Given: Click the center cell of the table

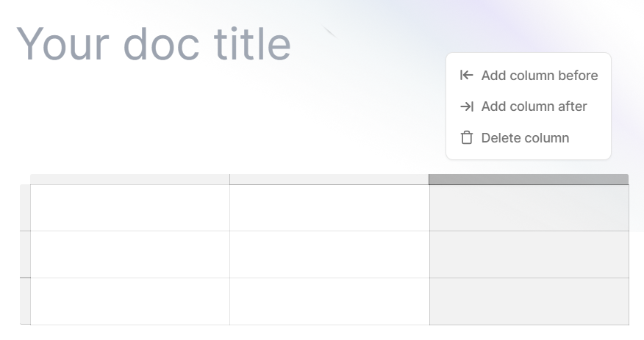Looking at the screenshot, I should 329,254.
